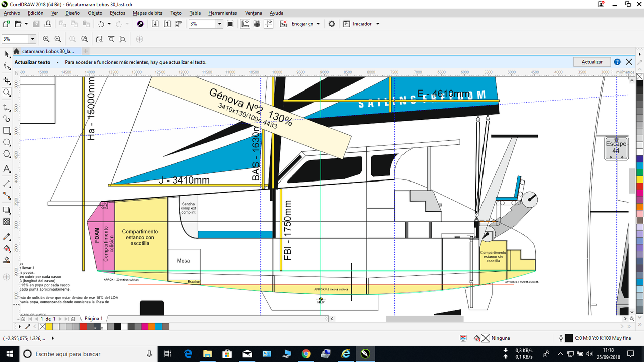Add new document tab plus button
The width and height of the screenshot is (644, 362).
tap(86, 51)
